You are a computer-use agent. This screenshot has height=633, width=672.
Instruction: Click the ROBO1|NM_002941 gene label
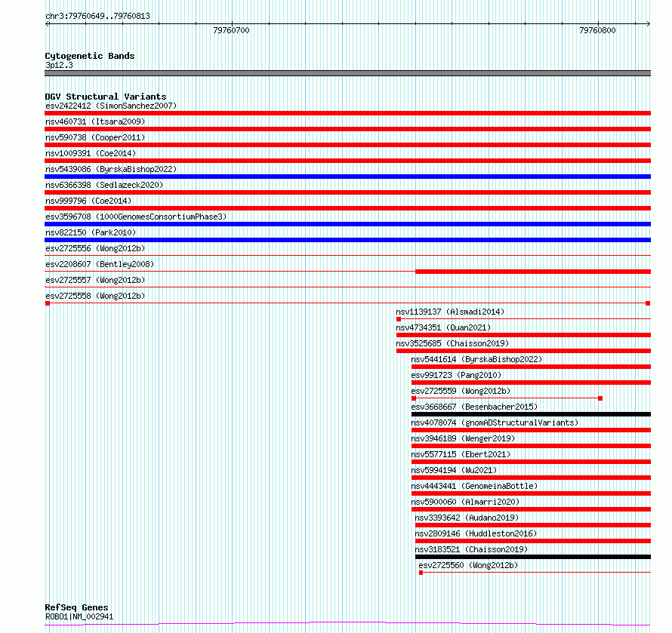tap(79, 616)
